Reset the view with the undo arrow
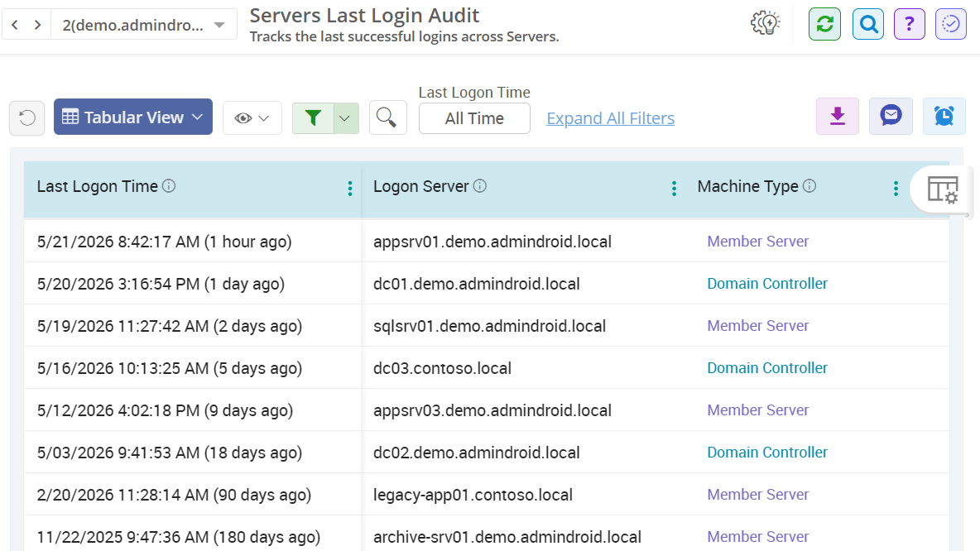The width and height of the screenshot is (980, 551). click(x=26, y=117)
